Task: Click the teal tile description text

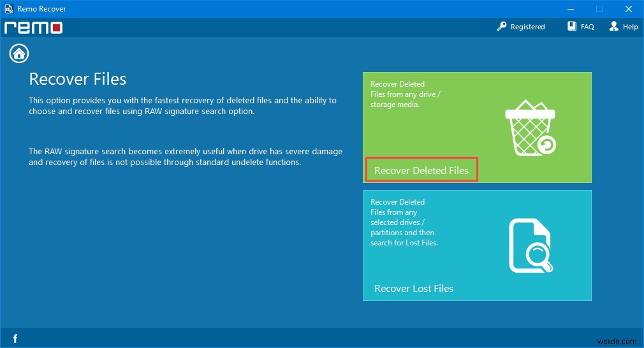Action: pos(404,222)
